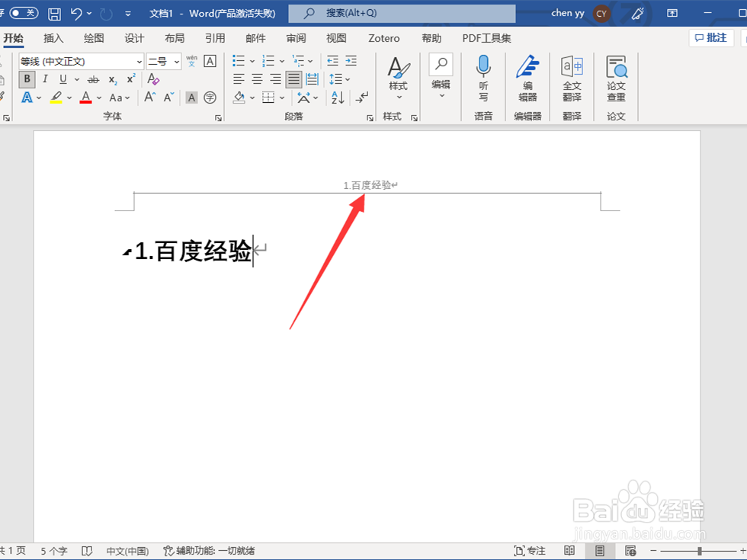Insert enclosed character icon
The image size is (747, 560).
point(210,98)
